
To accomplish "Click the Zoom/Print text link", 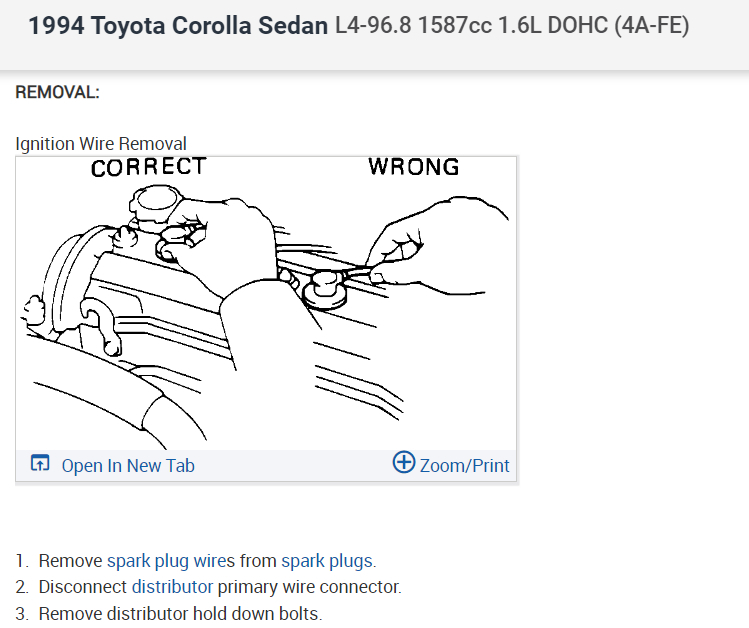I will (465, 465).
